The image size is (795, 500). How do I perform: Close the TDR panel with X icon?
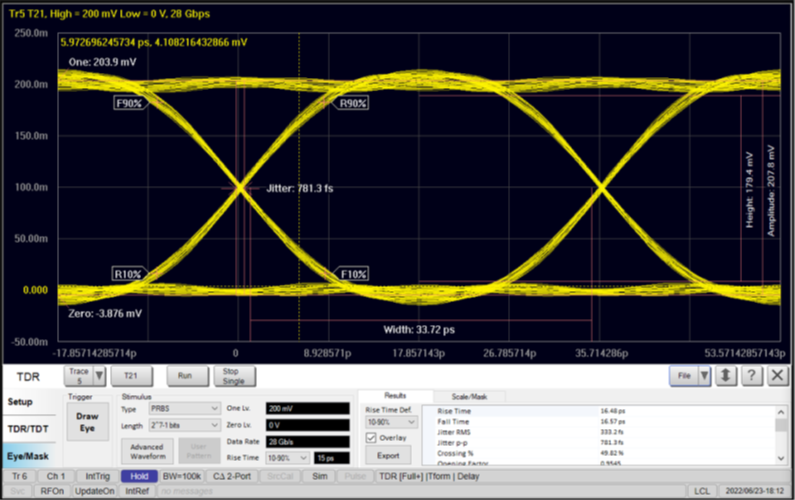click(777, 376)
